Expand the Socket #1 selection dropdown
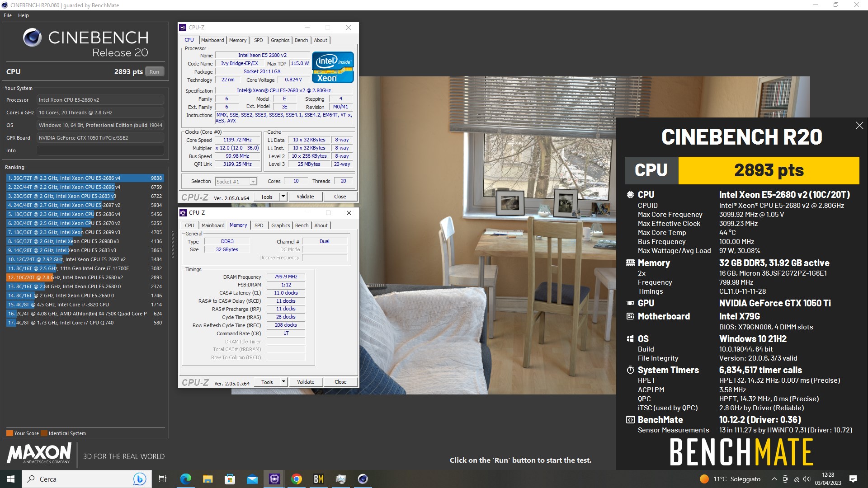This screenshot has height=488, width=868. click(253, 181)
